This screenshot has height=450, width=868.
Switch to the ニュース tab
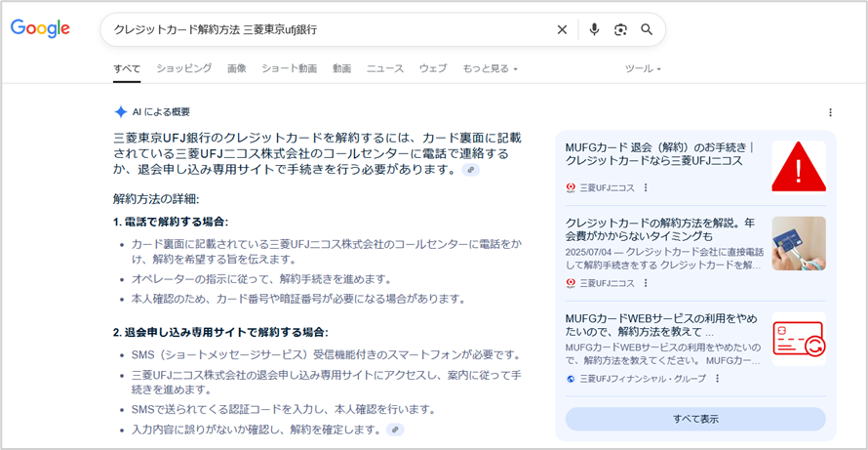pos(385,68)
